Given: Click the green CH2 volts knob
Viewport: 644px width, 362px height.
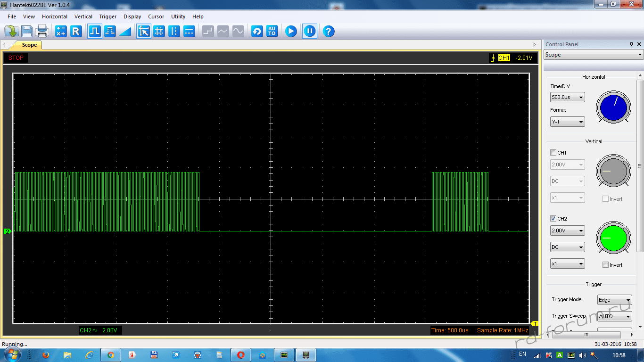Looking at the screenshot, I should [613, 238].
